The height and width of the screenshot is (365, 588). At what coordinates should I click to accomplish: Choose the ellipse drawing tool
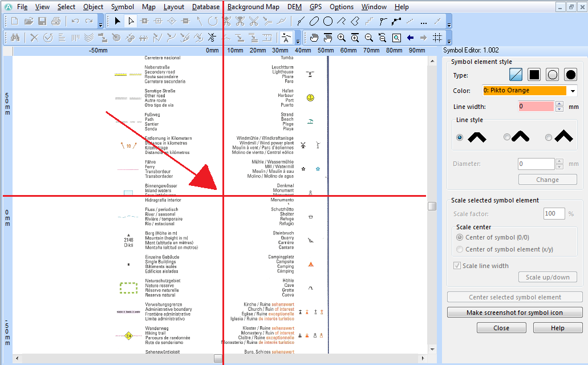(x=314, y=21)
